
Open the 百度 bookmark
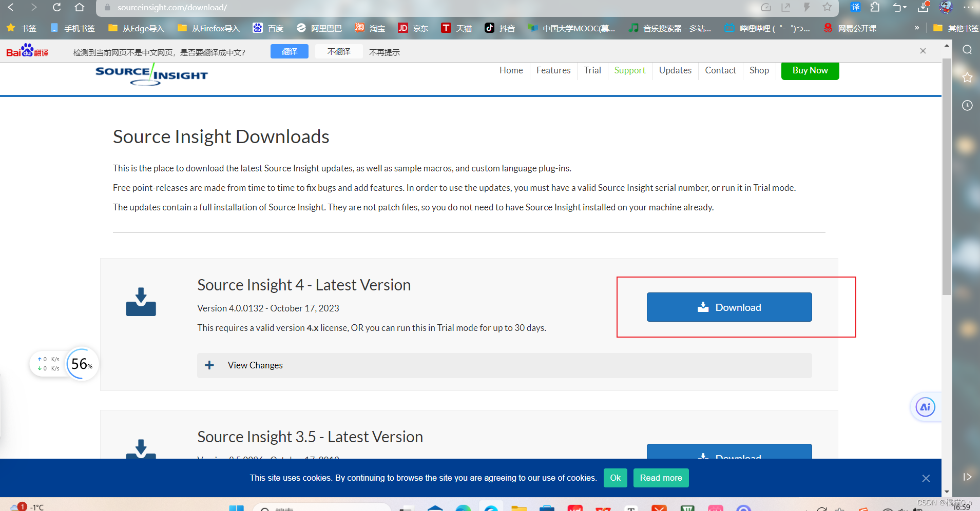268,28
